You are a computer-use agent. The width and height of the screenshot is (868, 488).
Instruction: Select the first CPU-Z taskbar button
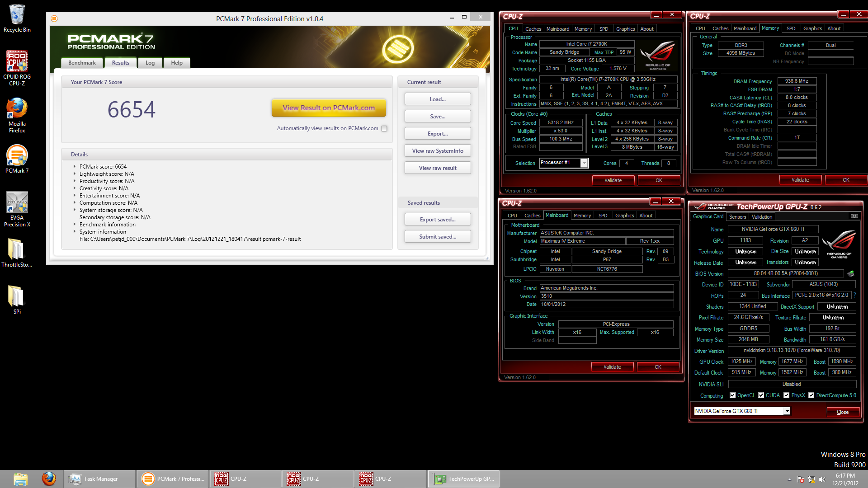245,479
